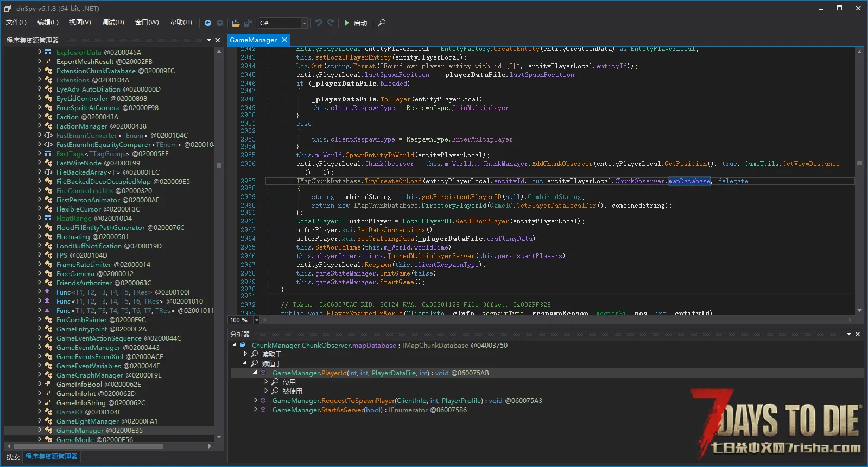Select ExtensionChunkDatabase in the tree
The height and width of the screenshot is (467, 868).
coord(116,71)
